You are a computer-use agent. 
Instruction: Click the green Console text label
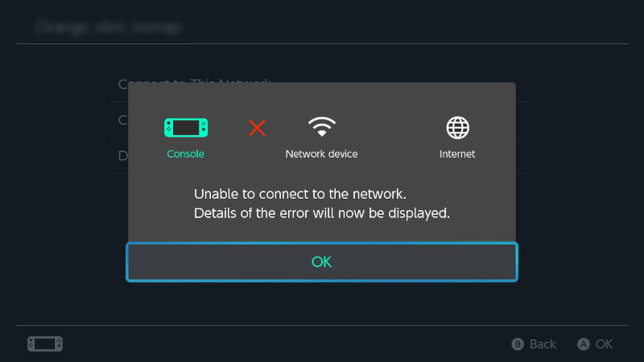coord(185,154)
